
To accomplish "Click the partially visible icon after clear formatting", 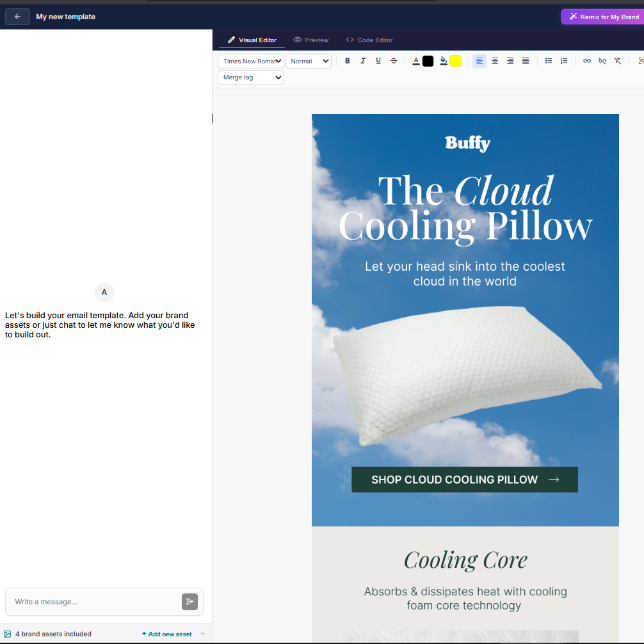I will 641,61.
